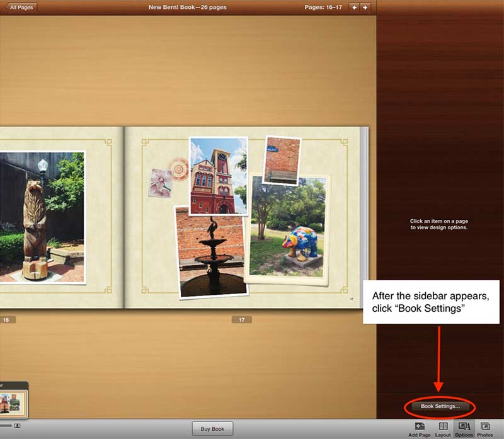Select the page thumbnail in the navigator
This screenshot has width=504, height=439.
tap(13, 403)
